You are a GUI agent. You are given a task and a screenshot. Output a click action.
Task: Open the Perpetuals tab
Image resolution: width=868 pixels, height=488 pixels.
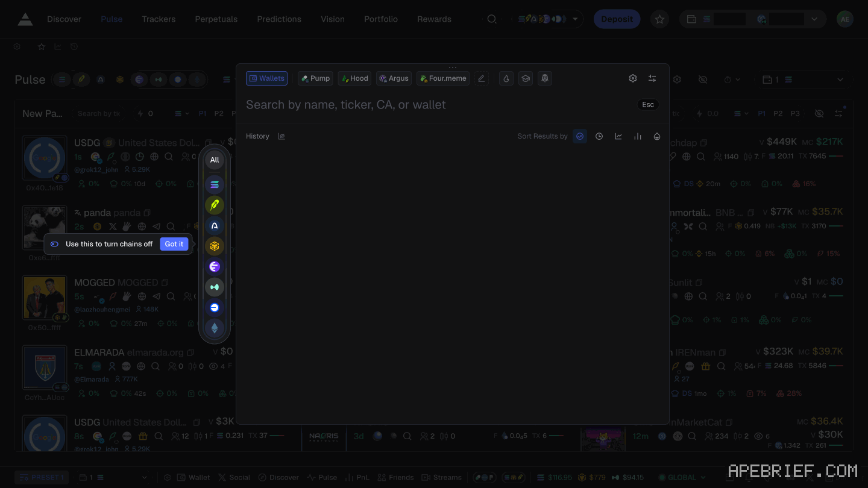click(x=216, y=19)
